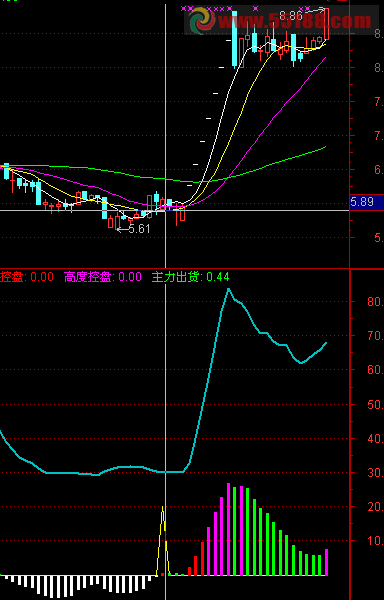Click the 70 level on indicator axis
Viewport: 384px width, 600px height.
(376, 336)
